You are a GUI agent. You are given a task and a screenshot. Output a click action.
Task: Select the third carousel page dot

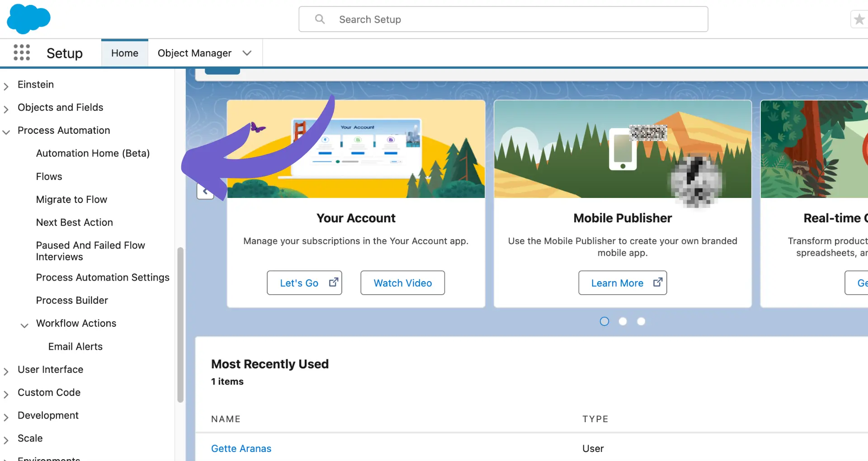641,321
